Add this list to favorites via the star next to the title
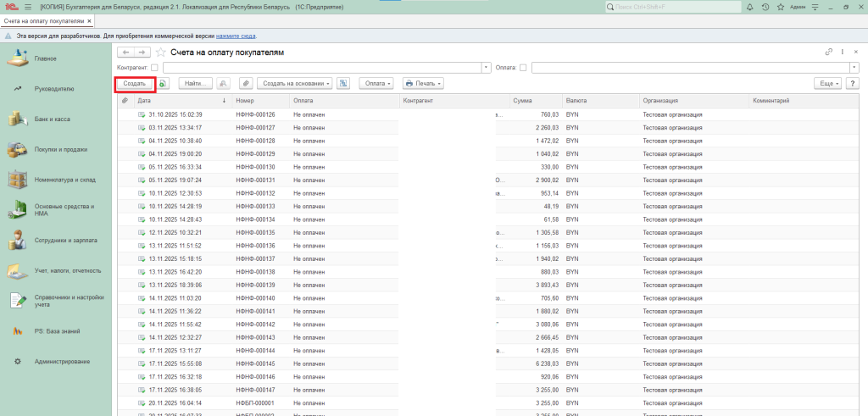The width and height of the screenshot is (868, 416). point(160,53)
